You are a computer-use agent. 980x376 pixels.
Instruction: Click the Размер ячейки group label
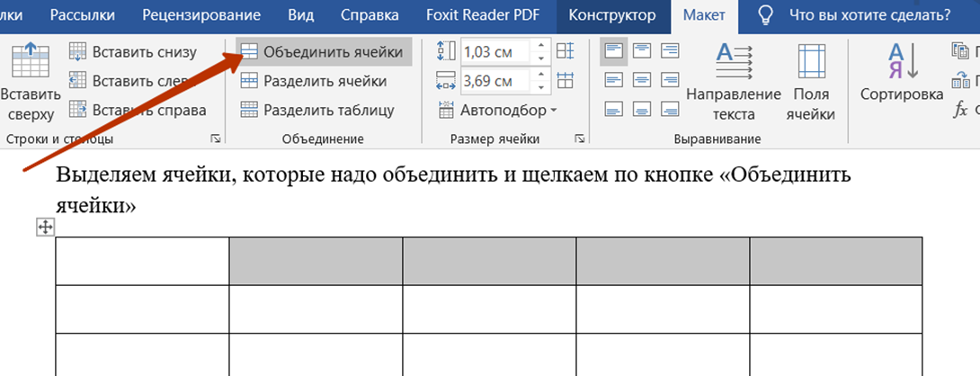tap(494, 139)
